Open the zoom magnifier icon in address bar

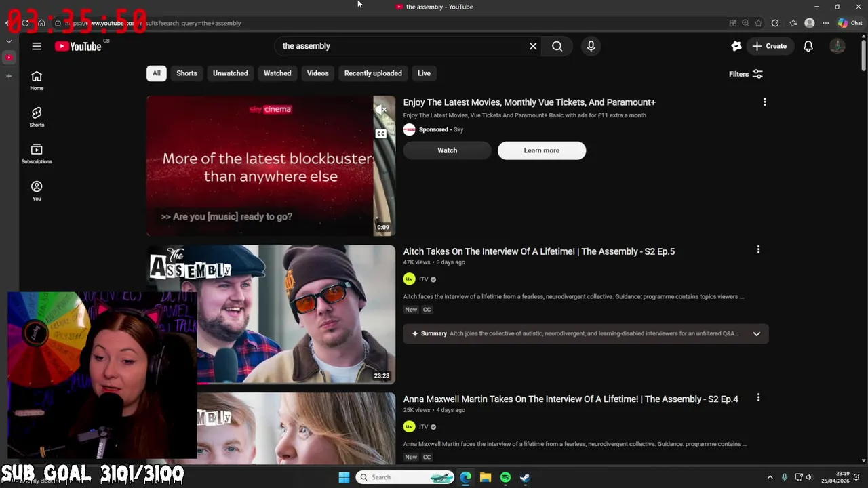[745, 23]
